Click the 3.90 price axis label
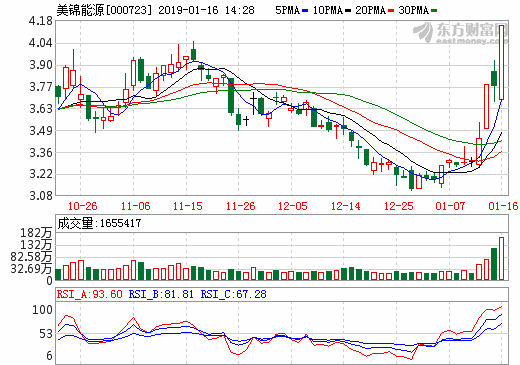This screenshot has width=520, height=365. [41, 65]
